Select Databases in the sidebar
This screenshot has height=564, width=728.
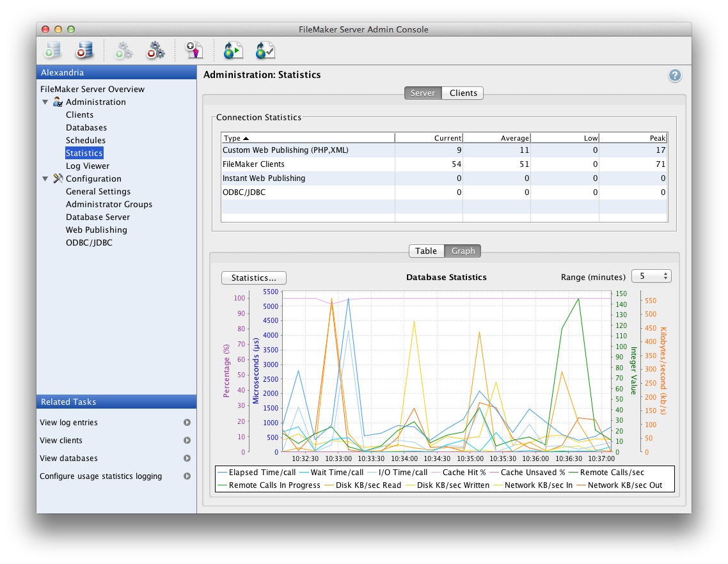(x=86, y=127)
